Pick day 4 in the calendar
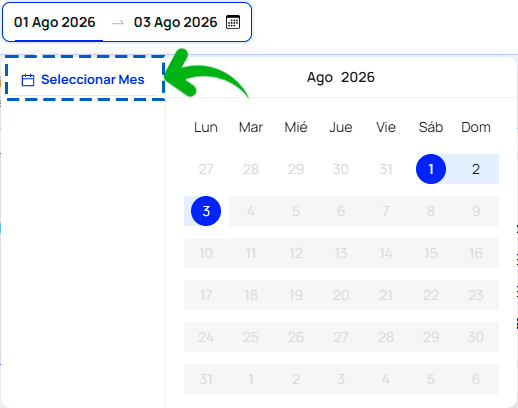The width and height of the screenshot is (518, 408). coord(251,211)
